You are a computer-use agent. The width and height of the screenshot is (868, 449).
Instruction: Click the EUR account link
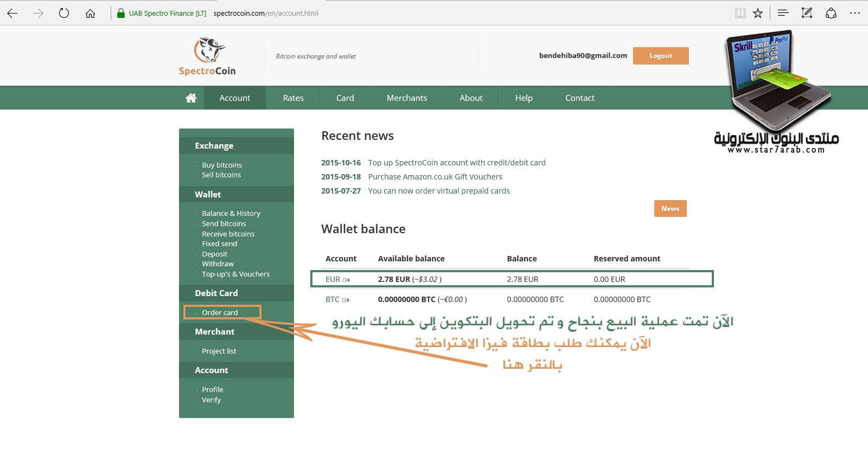[x=333, y=279]
